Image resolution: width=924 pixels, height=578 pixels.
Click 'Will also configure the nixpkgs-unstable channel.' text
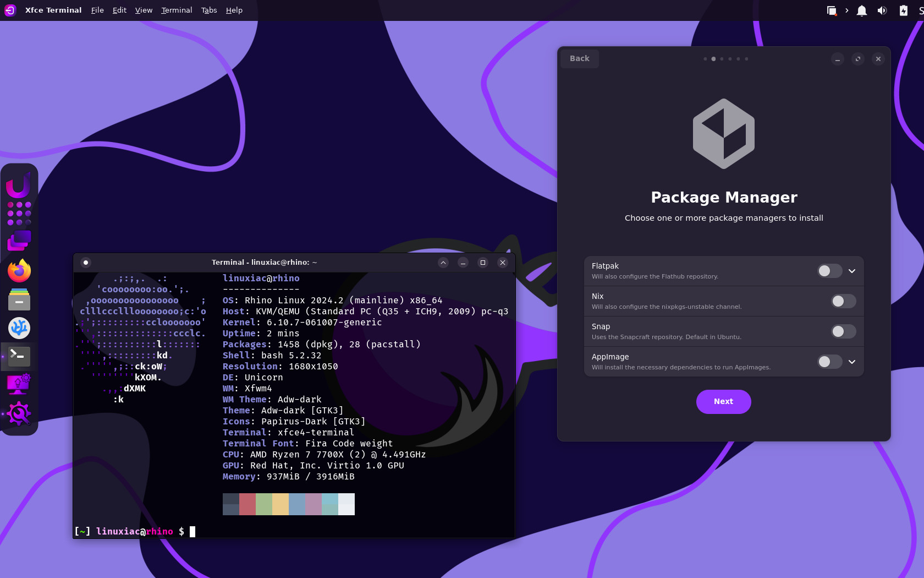(667, 307)
